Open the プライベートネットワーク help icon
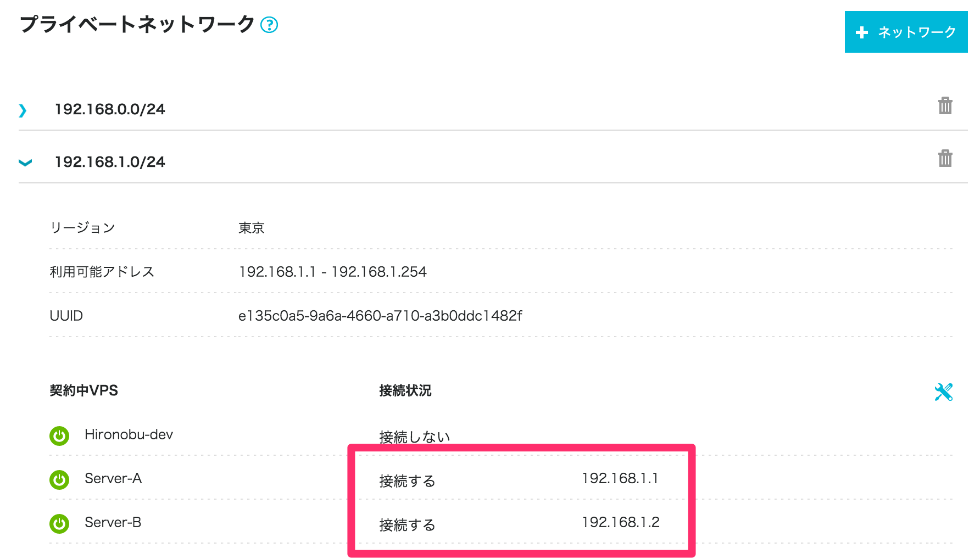Viewport: 980px width, 559px height. [x=269, y=24]
